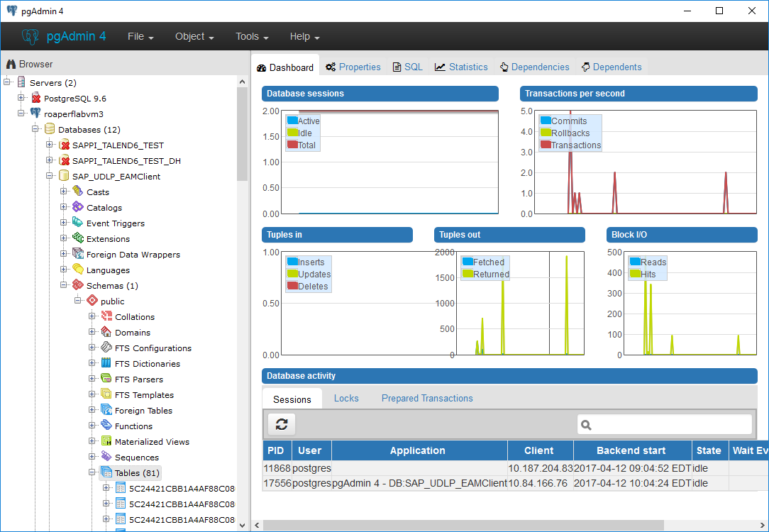Collapse the Databases (12) node
The image size is (769, 532).
coord(35,129)
